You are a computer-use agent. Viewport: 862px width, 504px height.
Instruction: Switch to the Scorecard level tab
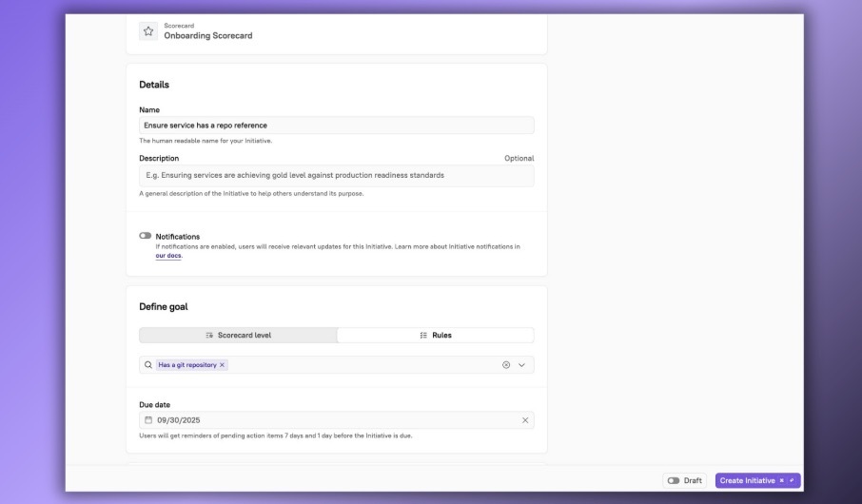[239, 336]
